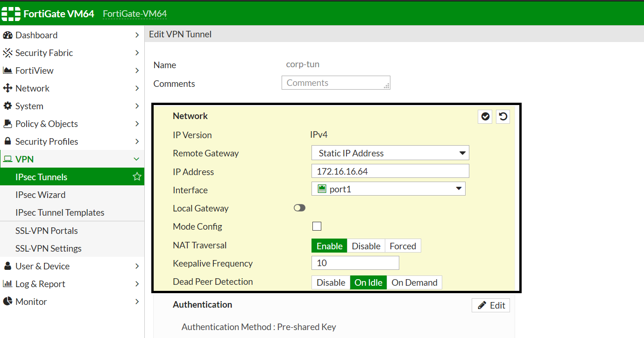Expand Security Profiles menu chevron
Viewport: 644px width, 338px height.
click(x=137, y=141)
